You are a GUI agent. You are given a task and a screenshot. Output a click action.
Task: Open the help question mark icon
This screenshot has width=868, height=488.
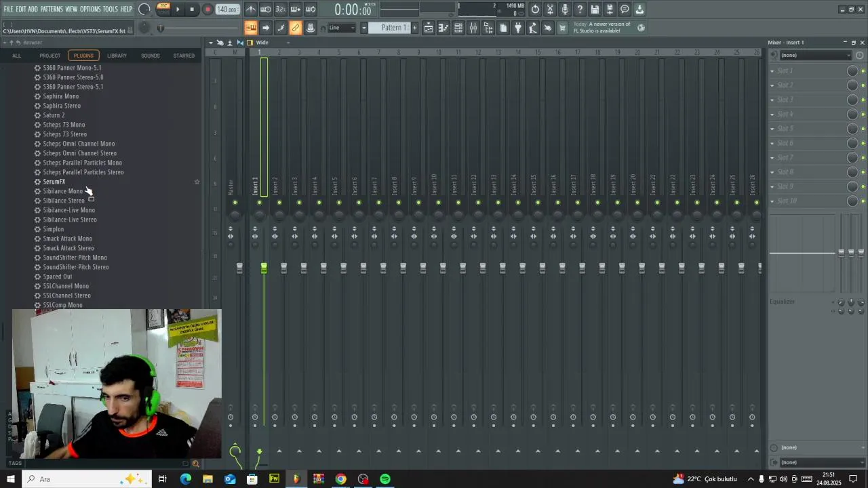pos(580,9)
